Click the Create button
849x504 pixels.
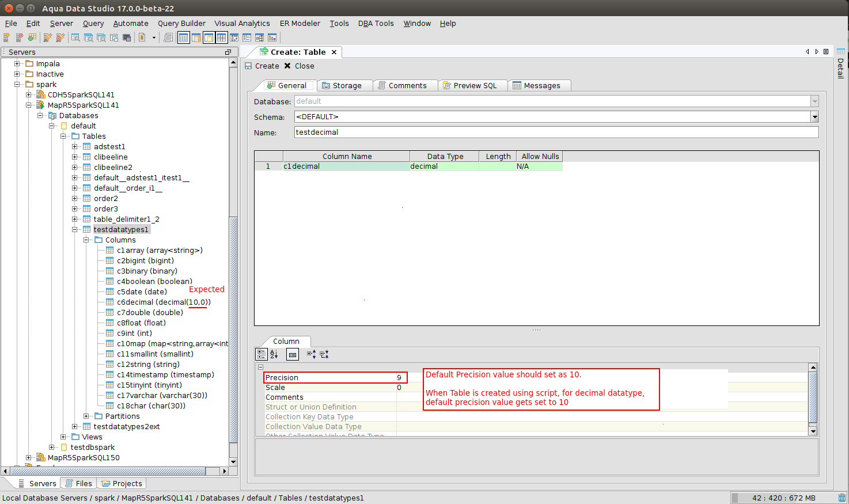pos(262,66)
